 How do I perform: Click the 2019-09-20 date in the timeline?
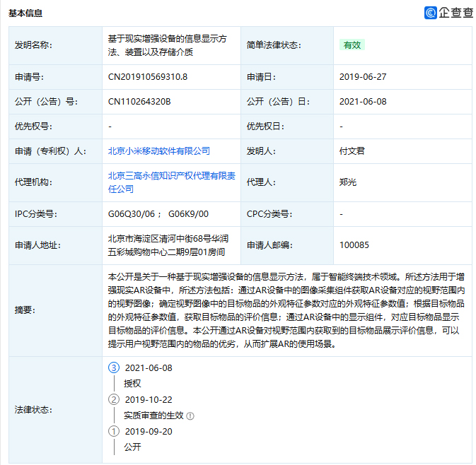pos(149,431)
